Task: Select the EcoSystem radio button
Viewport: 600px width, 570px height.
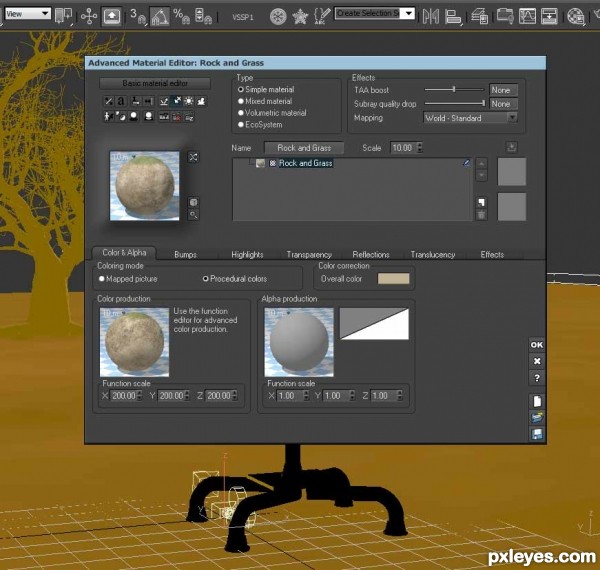Action: 241,124
